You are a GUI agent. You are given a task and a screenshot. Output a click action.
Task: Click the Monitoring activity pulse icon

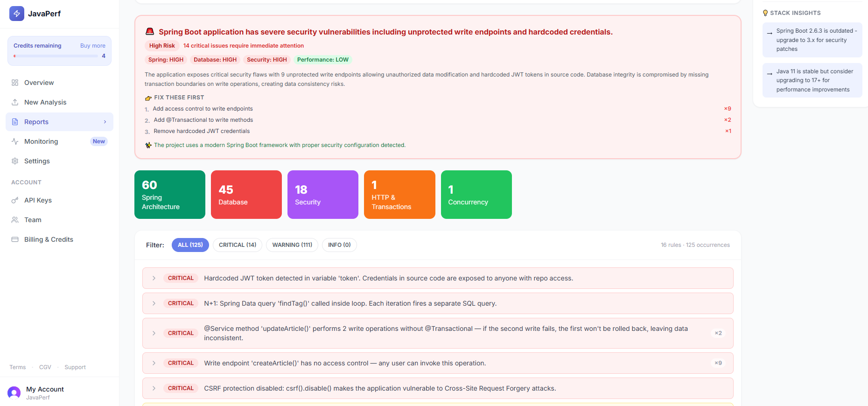click(15, 141)
